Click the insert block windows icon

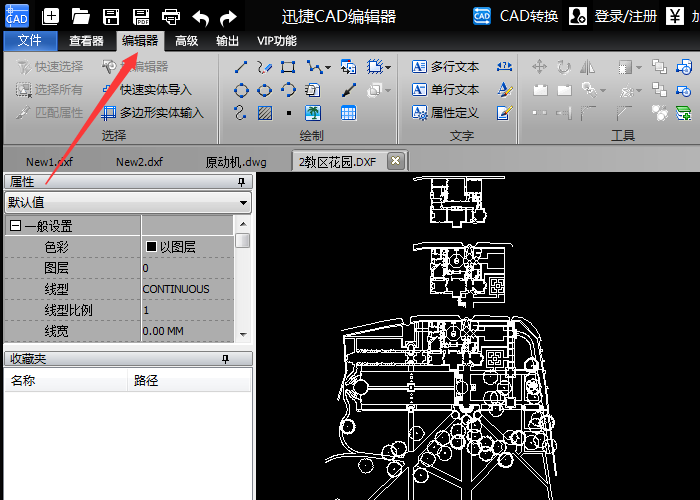tap(348, 67)
